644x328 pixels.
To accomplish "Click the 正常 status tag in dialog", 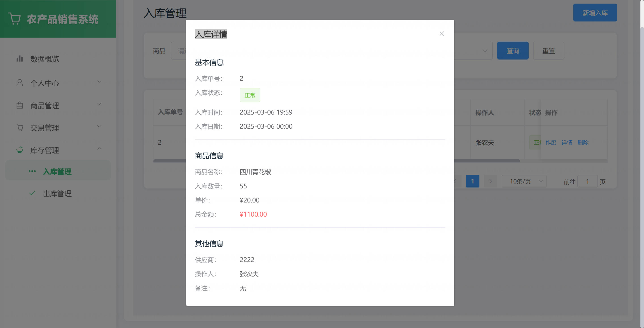I will 250,95.
